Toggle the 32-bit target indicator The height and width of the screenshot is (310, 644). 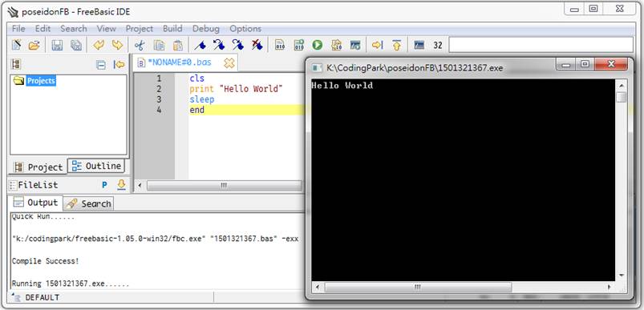[x=438, y=45]
